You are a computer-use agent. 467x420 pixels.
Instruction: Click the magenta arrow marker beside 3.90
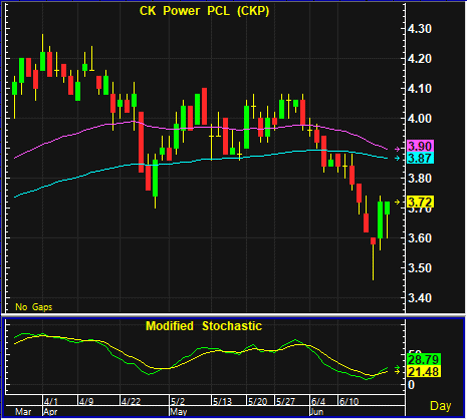click(x=397, y=149)
